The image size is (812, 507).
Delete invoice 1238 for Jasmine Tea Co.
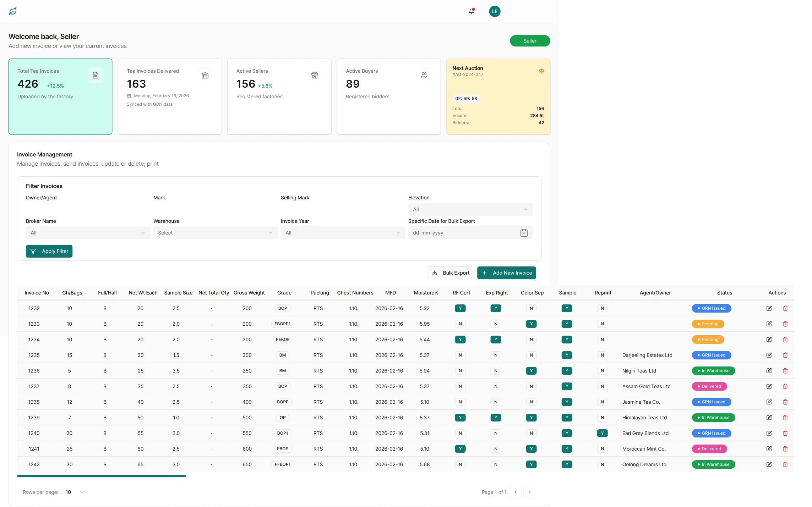(785, 402)
